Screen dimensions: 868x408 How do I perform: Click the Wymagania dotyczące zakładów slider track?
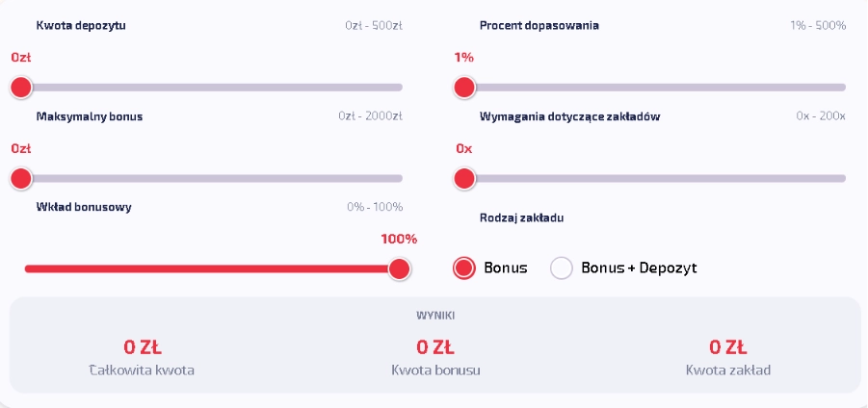coord(655,178)
